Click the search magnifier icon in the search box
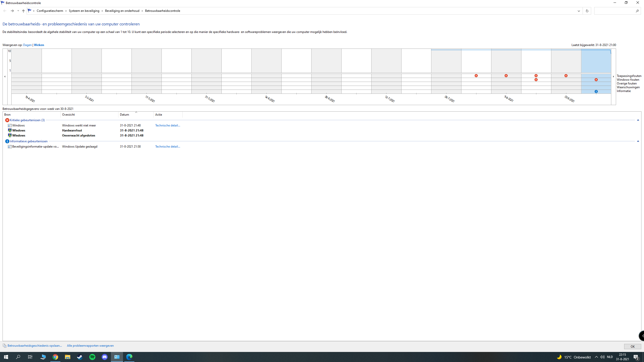644x362 pixels. pyautogui.click(x=637, y=11)
